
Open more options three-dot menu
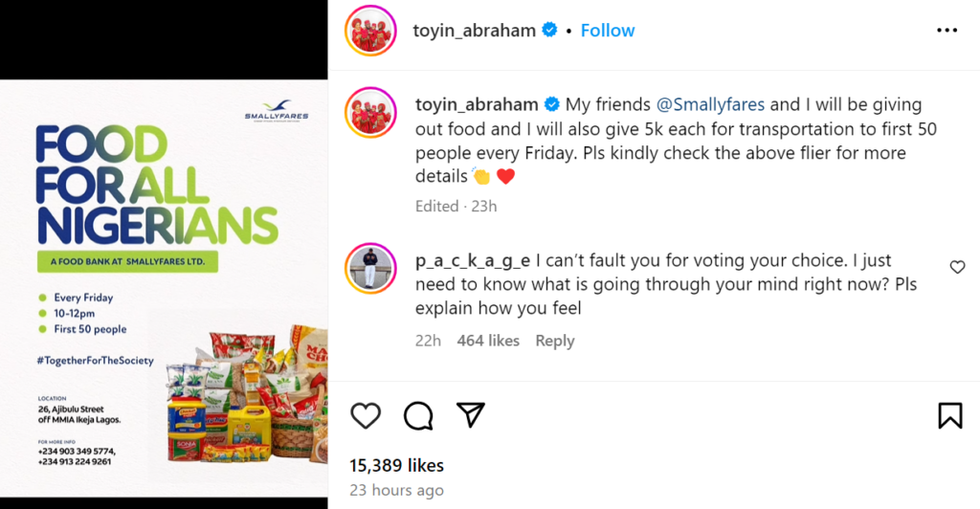(947, 31)
